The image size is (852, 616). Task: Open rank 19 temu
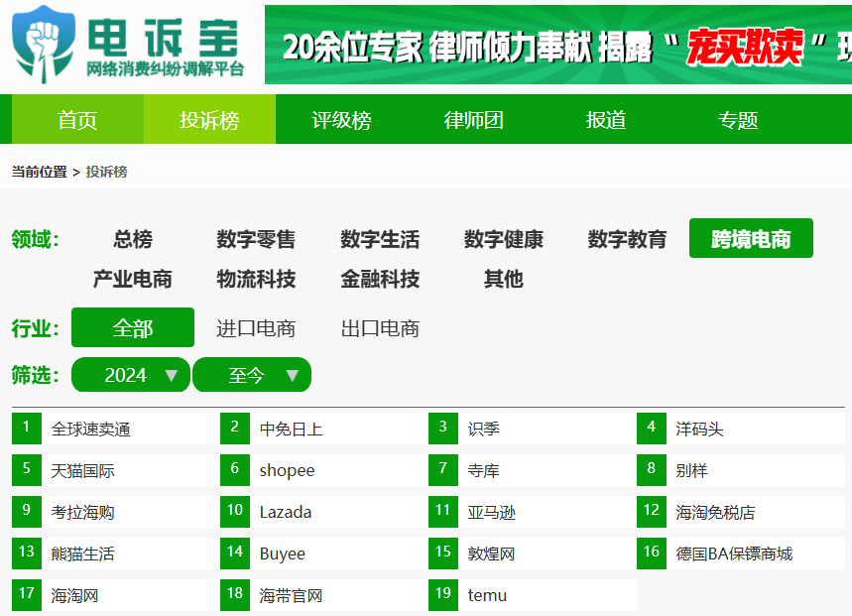tap(532, 595)
